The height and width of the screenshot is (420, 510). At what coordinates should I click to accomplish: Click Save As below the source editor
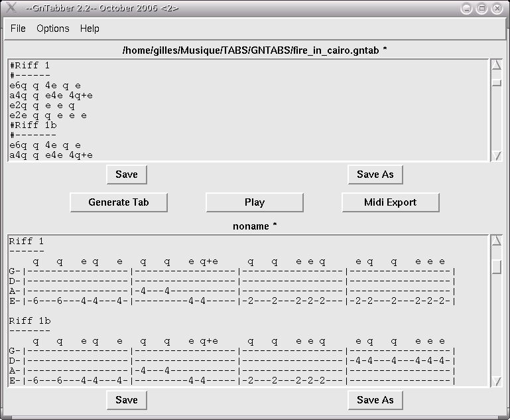pos(375,175)
